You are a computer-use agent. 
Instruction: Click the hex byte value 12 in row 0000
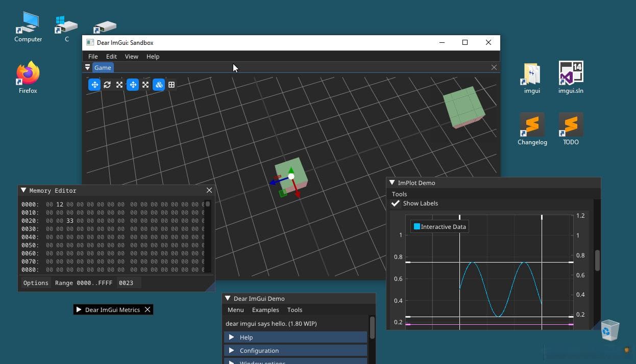[x=60, y=204]
